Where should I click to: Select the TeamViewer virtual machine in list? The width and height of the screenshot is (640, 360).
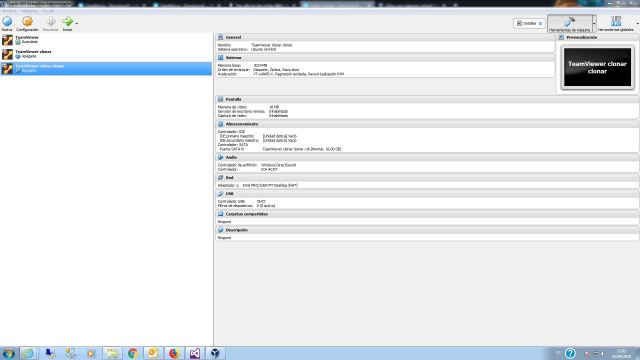coord(106,40)
